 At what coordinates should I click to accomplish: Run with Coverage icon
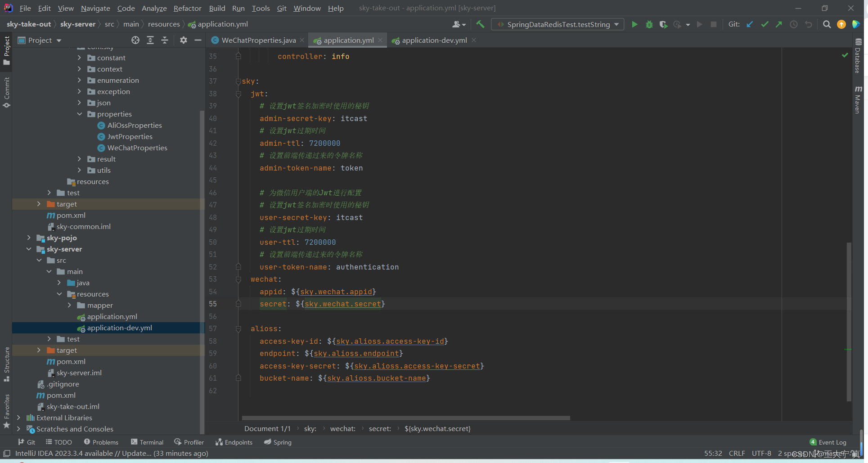point(663,24)
